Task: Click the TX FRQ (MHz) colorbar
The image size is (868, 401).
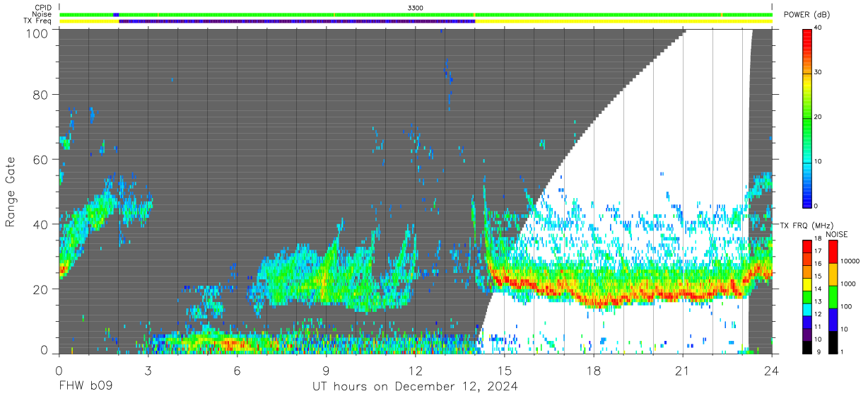Action: coord(807,296)
